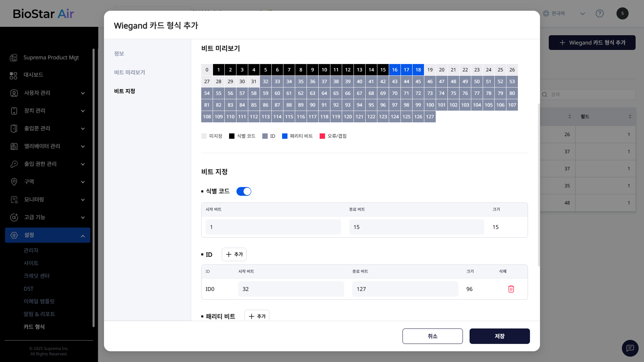The width and height of the screenshot is (644, 362).
Task: Open the language selector dropdown arrow
Action: 583,13
